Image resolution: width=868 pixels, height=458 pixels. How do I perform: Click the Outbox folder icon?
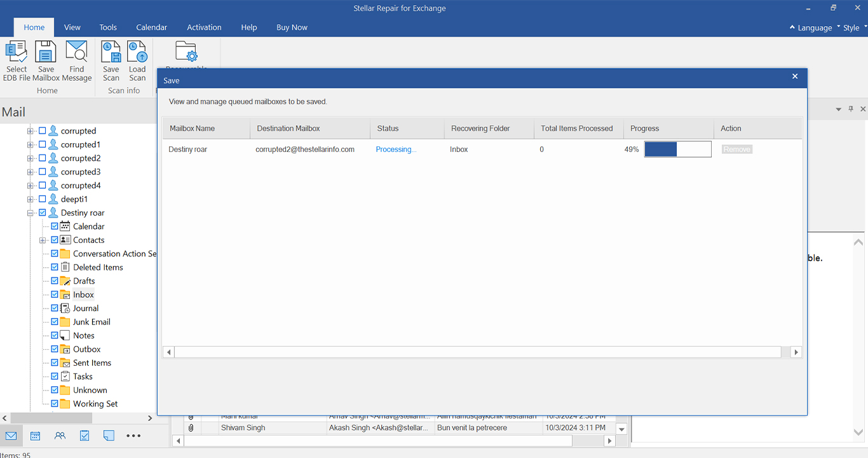tap(65, 349)
